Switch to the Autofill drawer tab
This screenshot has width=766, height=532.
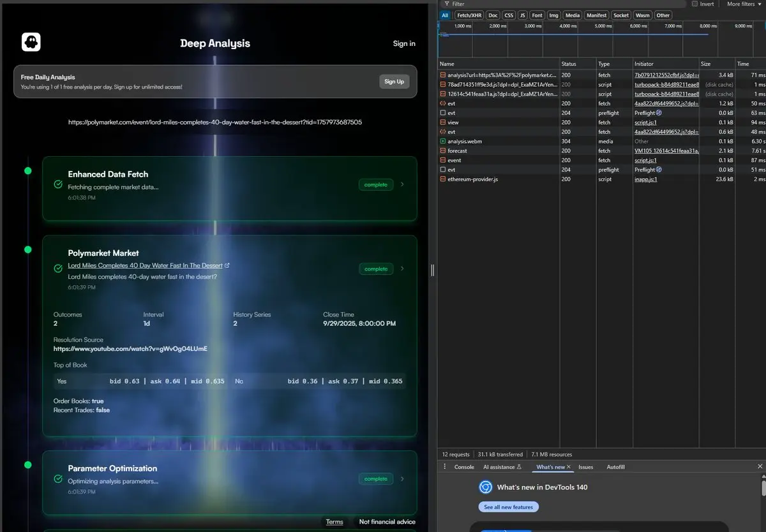click(616, 467)
